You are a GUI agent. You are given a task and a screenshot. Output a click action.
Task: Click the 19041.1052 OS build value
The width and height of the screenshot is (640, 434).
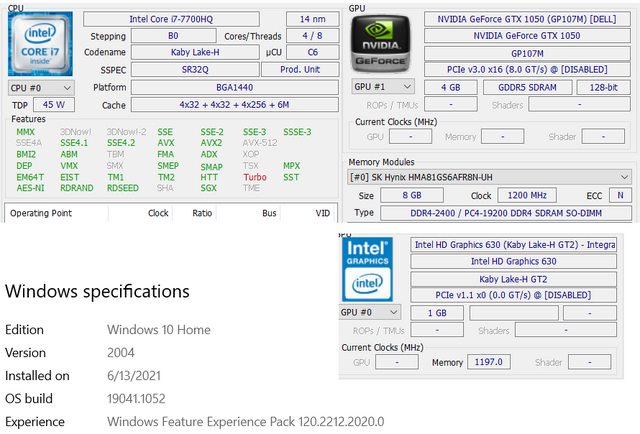click(x=136, y=398)
